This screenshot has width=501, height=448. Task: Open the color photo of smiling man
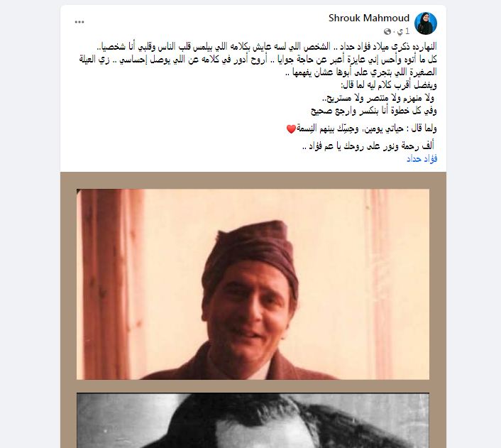click(x=253, y=284)
